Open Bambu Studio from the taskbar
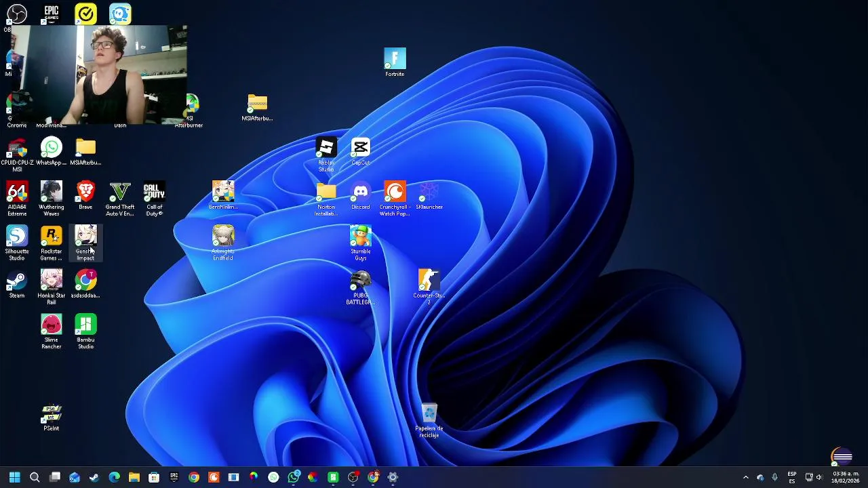The image size is (868, 488). 333,477
